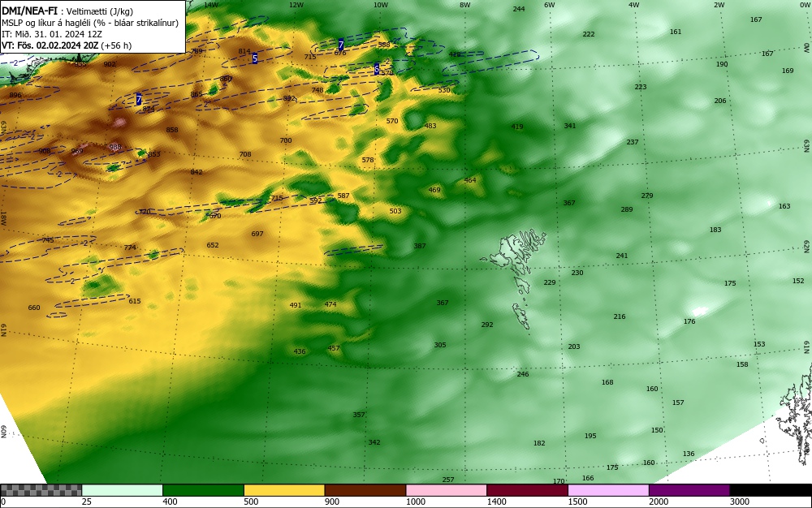Click the 10W longitude label

coord(381,5)
